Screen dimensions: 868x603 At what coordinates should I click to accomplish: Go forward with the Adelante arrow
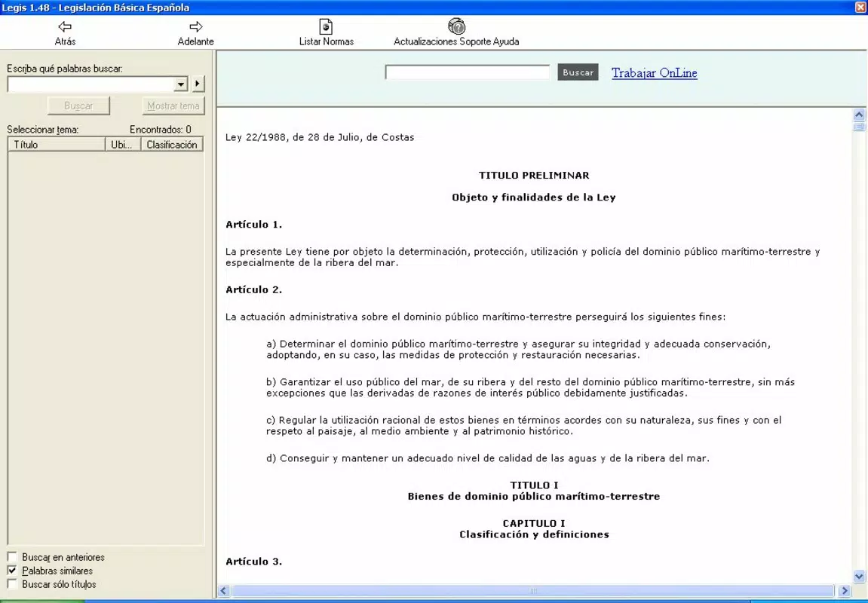click(x=195, y=26)
